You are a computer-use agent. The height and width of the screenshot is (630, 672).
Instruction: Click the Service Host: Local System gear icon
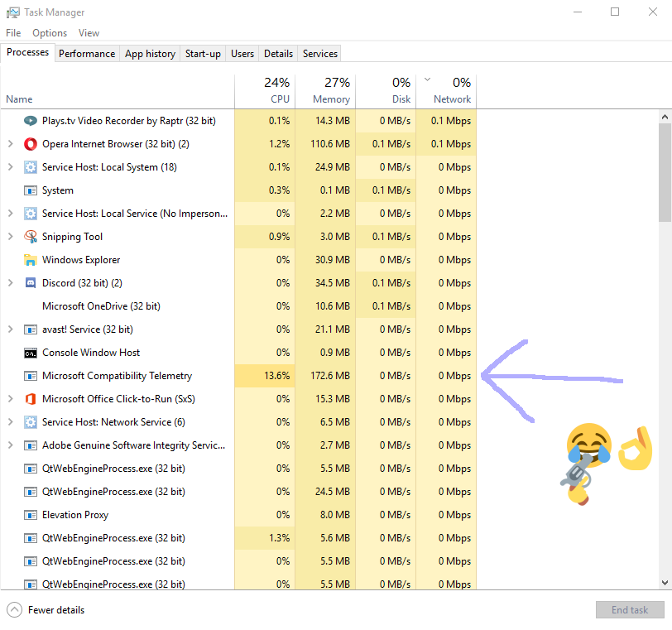(31, 167)
